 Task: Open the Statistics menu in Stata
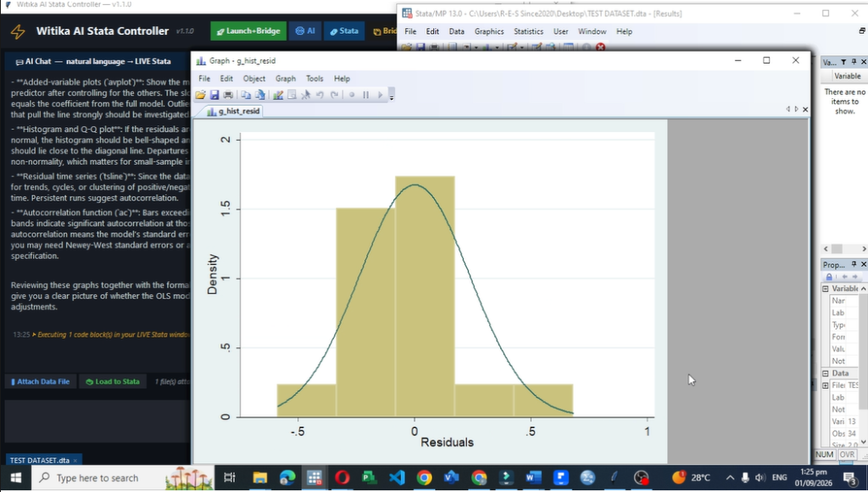[x=528, y=31]
